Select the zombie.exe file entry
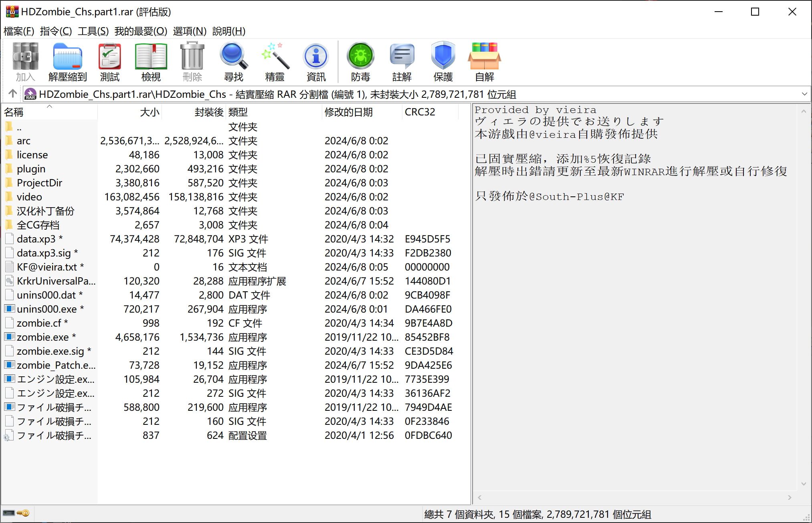 click(x=42, y=337)
